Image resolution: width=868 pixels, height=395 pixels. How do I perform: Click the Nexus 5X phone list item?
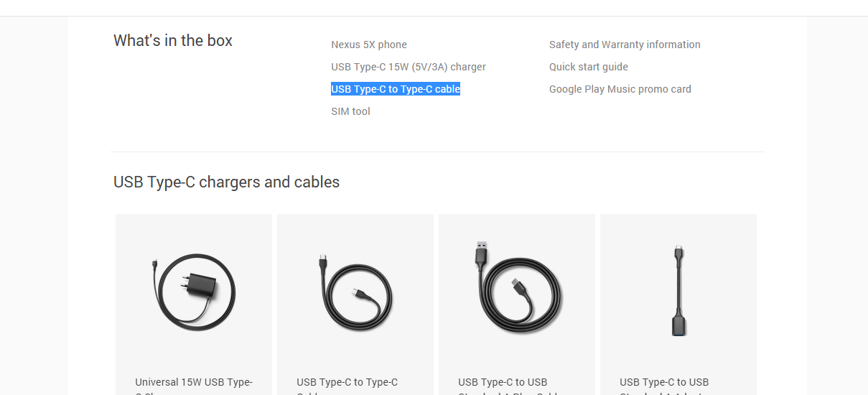click(369, 45)
